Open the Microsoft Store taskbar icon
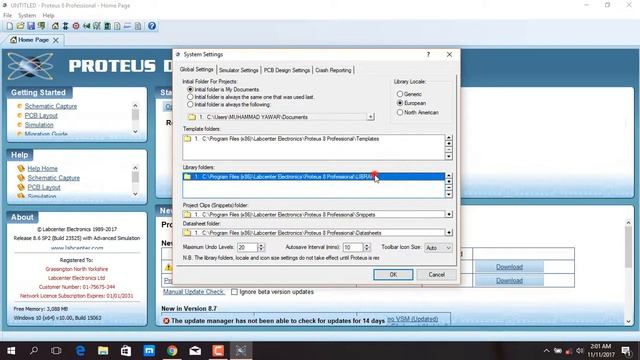The image size is (640, 360). click(126, 351)
